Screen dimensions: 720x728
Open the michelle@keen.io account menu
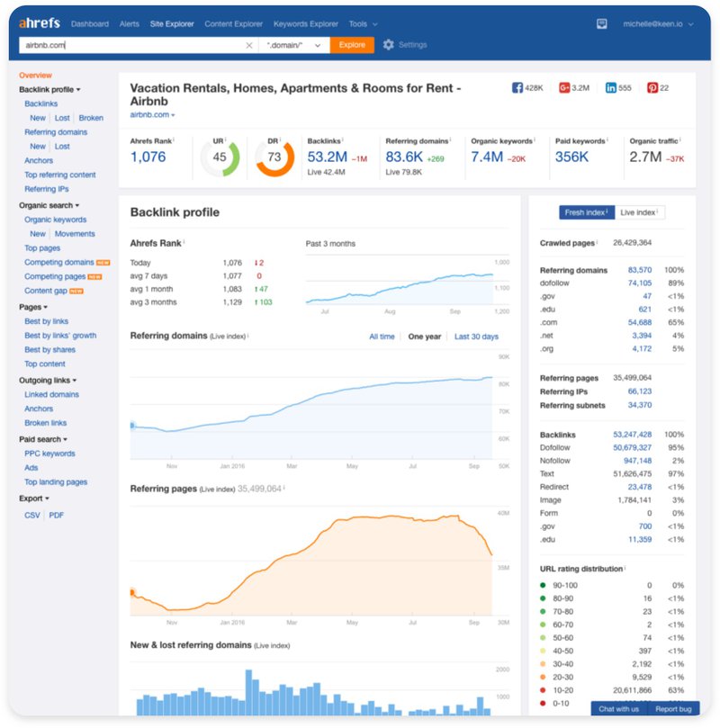click(658, 23)
